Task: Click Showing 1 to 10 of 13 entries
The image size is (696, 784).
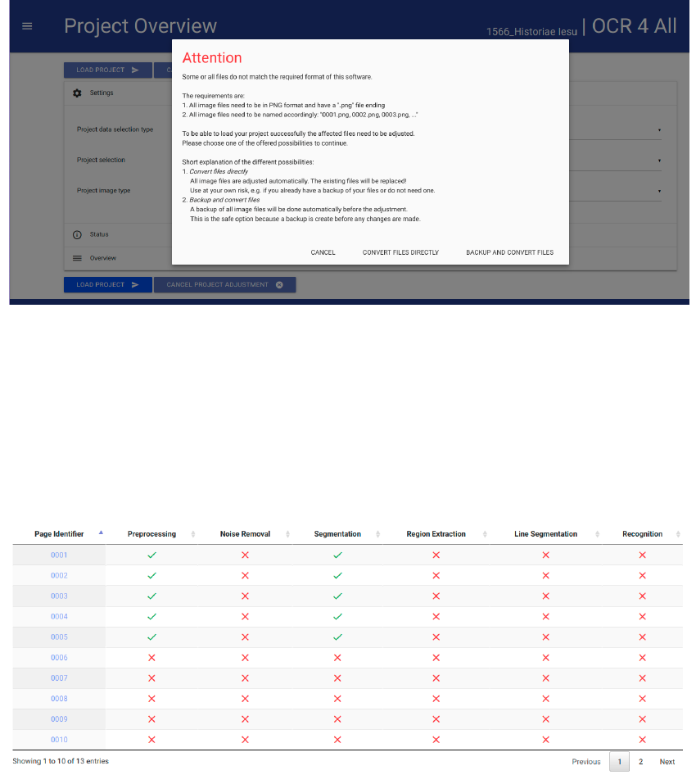Action: click(x=61, y=761)
